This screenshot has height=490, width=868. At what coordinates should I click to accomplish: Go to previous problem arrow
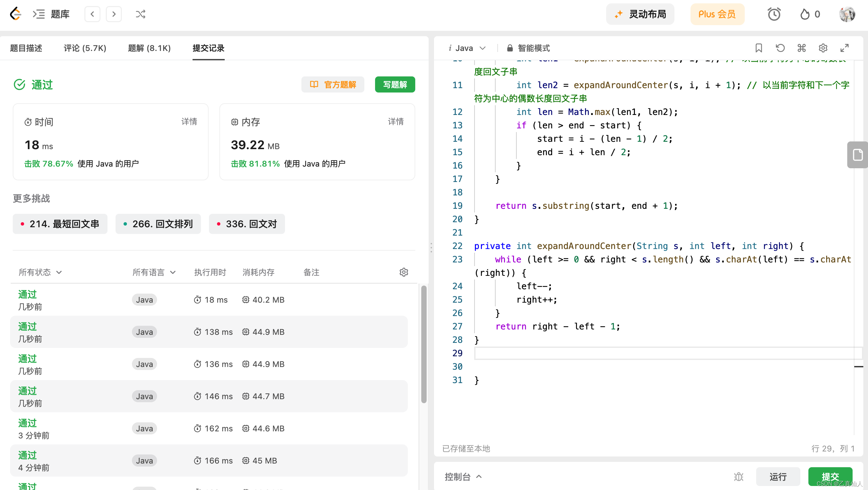coord(92,14)
